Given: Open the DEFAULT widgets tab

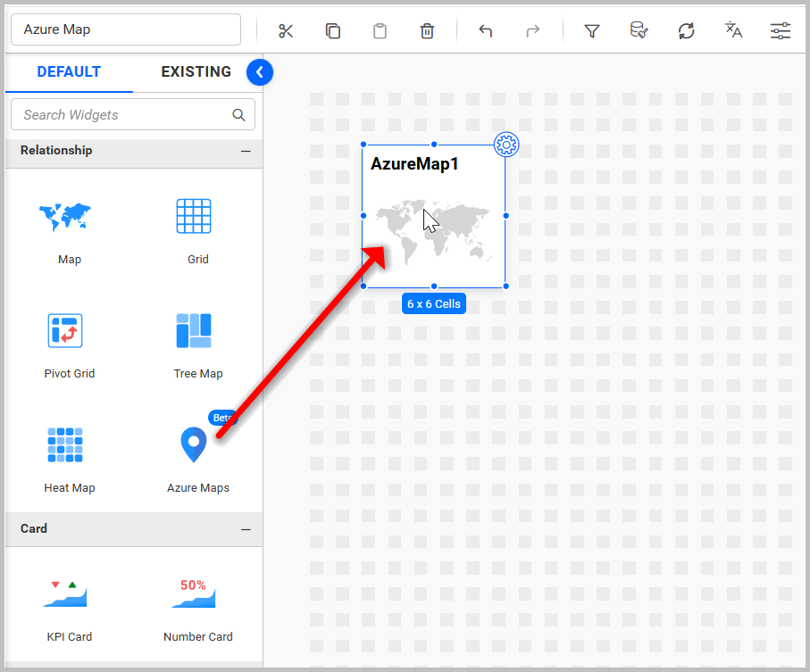Looking at the screenshot, I should click(69, 71).
